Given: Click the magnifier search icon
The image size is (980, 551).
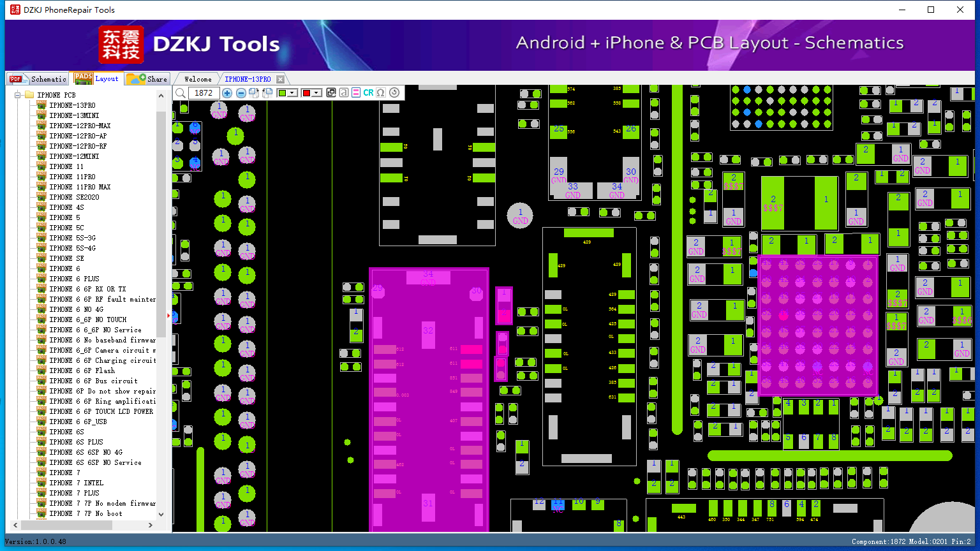Looking at the screenshot, I should pos(181,93).
